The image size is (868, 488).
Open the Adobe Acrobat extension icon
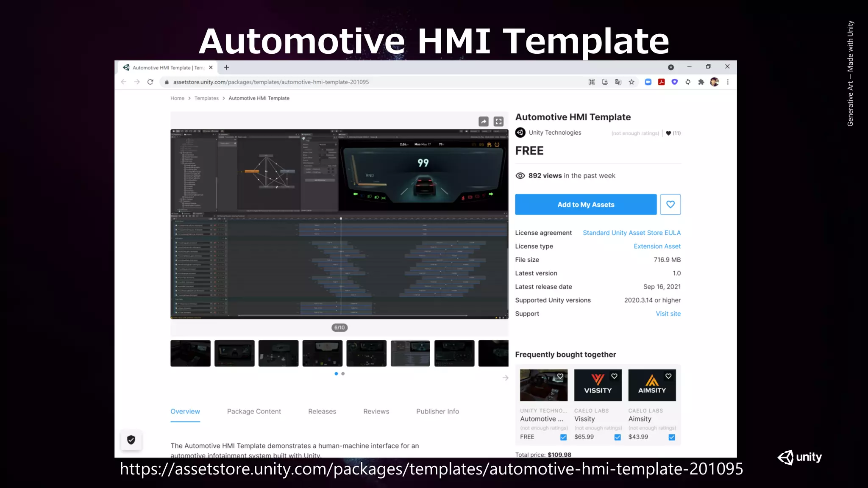[661, 82]
